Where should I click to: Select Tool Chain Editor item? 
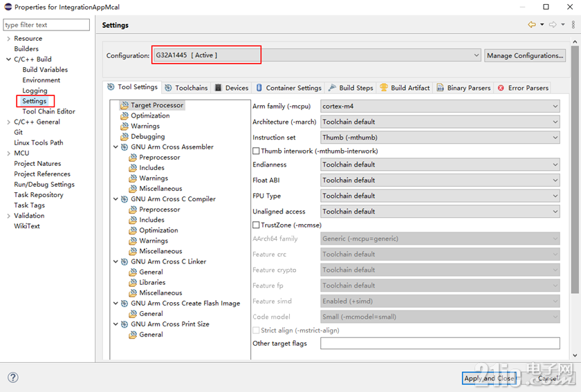coord(48,111)
